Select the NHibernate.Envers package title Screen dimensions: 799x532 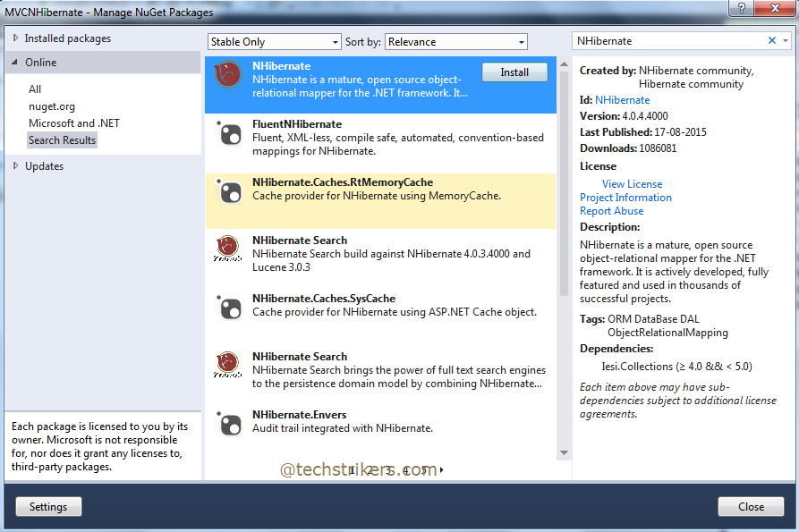coord(299,414)
